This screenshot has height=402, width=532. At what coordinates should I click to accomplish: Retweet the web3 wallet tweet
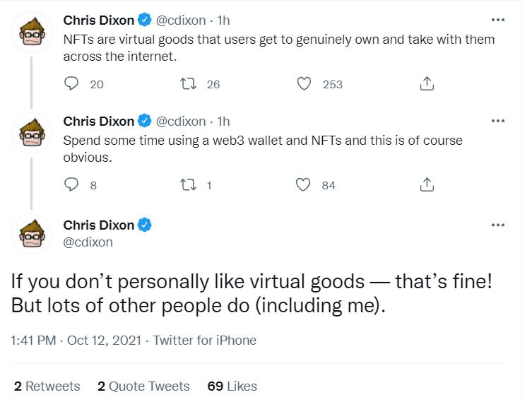[189, 185]
